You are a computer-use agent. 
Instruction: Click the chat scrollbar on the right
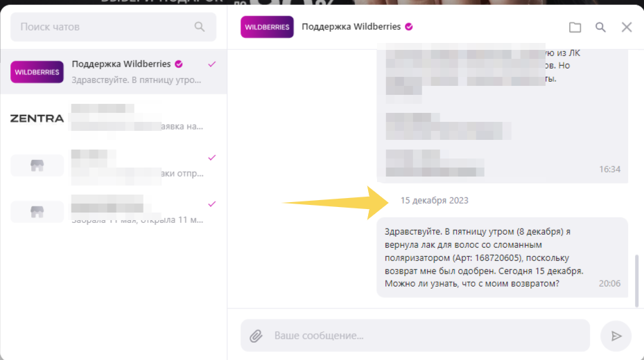(x=636, y=280)
